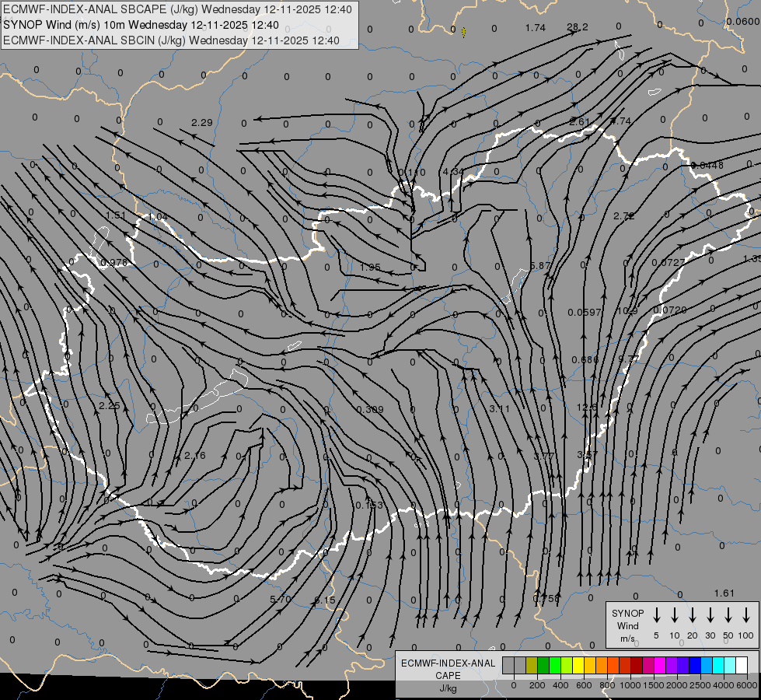Click the 2.72 value in the northeast

click(x=623, y=215)
